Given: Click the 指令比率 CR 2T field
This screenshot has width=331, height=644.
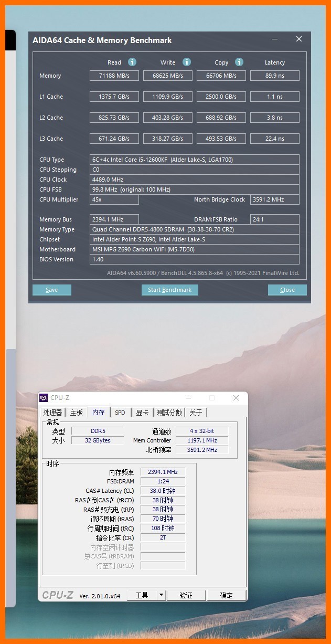Looking at the screenshot, I should point(163,537).
